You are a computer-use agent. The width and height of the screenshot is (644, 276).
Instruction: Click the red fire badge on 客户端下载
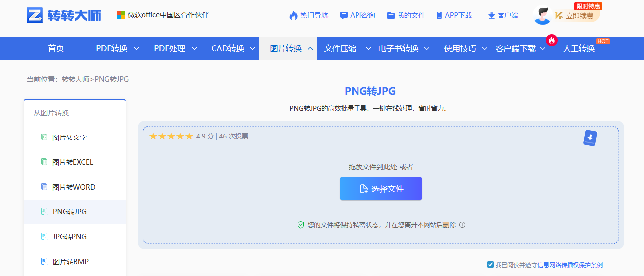(551, 40)
